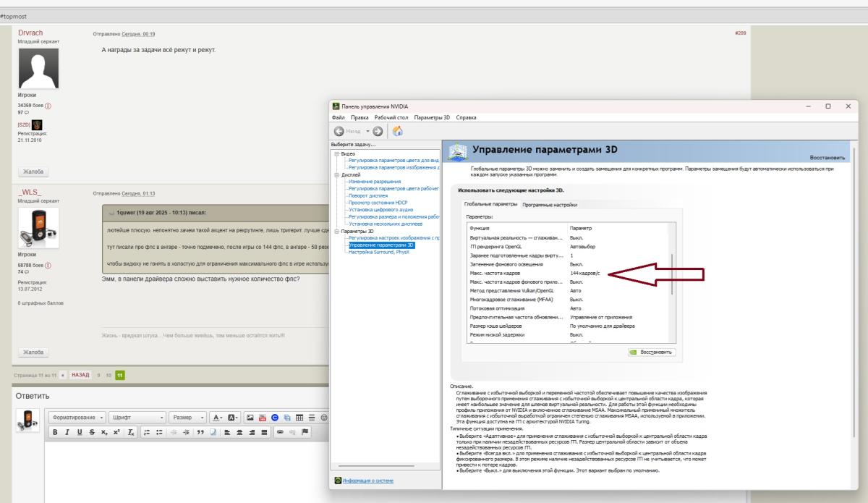Screen dimensions: 868x503
Task: Switch to Программные настройки tab
Action: 550,205
